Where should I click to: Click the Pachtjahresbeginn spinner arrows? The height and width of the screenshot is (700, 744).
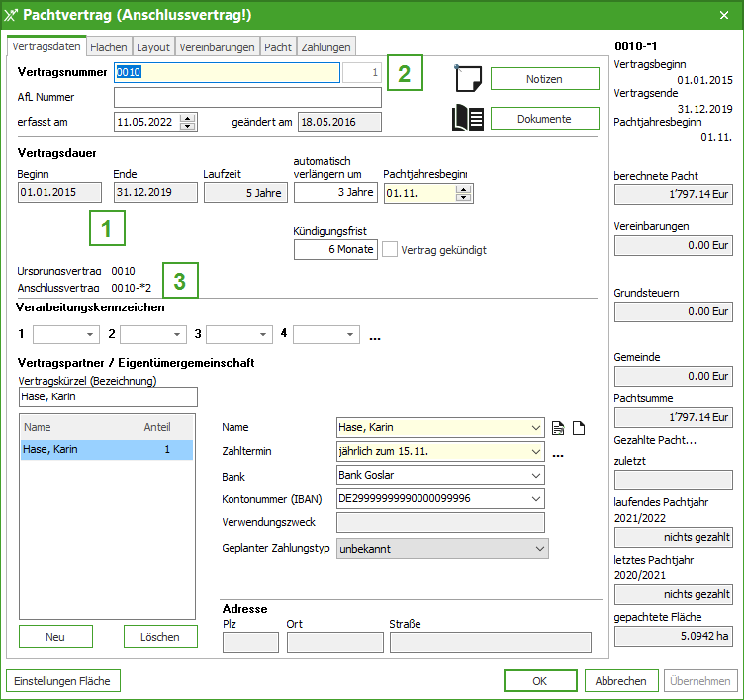pyautogui.click(x=462, y=193)
